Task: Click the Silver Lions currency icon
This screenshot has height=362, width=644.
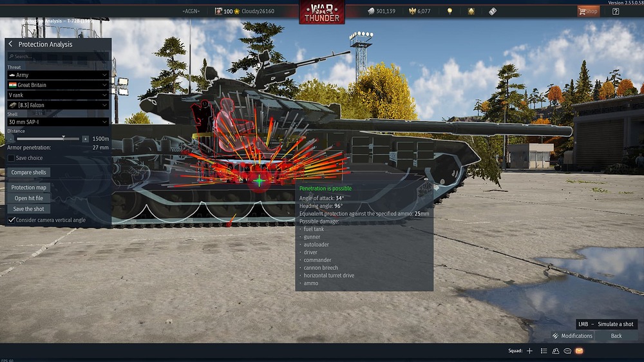Action: (371, 11)
